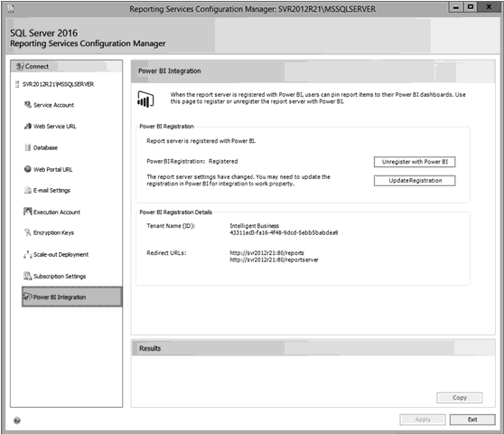Viewport: 504px width, 434px height.
Task: Open help via question mark icon
Action: point(17,420)
